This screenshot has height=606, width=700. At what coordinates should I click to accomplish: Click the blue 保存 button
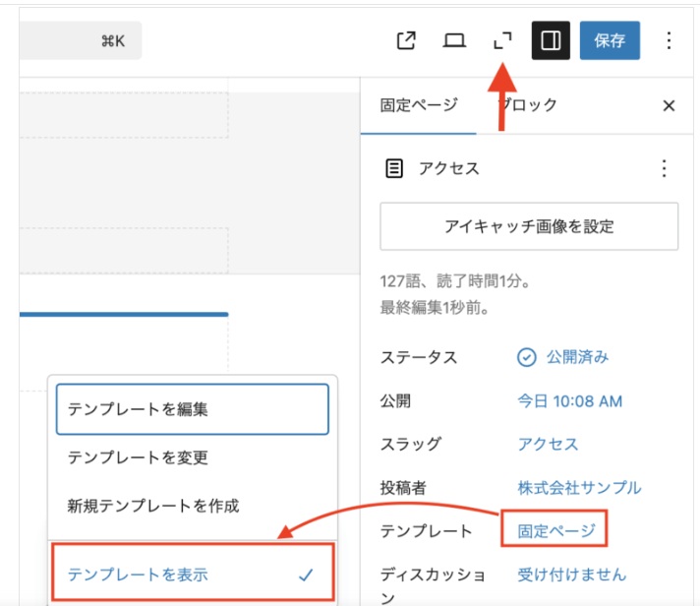coord(610,40)
